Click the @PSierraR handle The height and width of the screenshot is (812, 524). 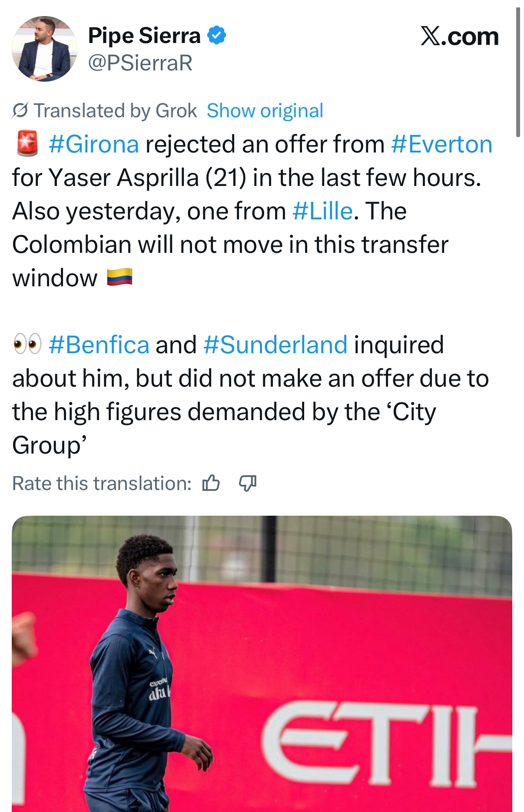pyautogui.click(x=140, y=63)
